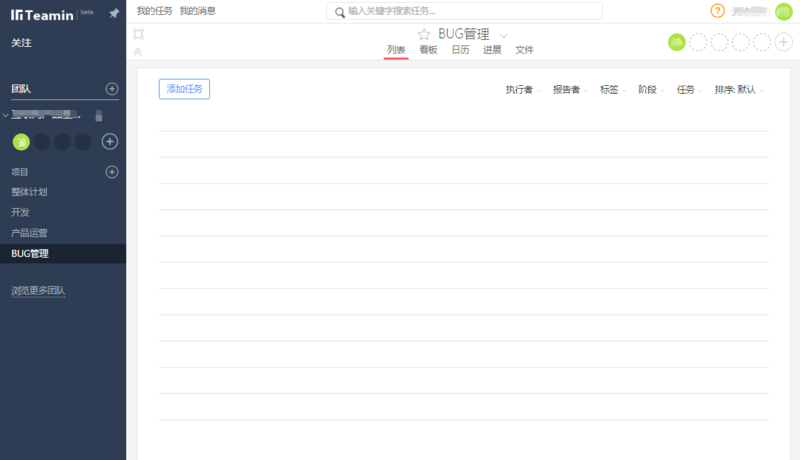The width and height of the screenshot is (800, 460).
Task: Star the BUG管理 project
Action: [424, 34]
